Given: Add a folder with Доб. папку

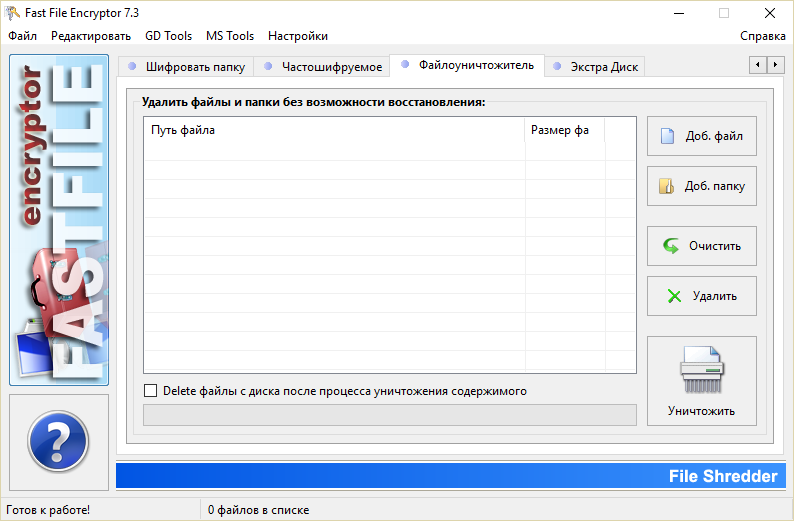Looking at the screenshot, I should click(702, 186).
